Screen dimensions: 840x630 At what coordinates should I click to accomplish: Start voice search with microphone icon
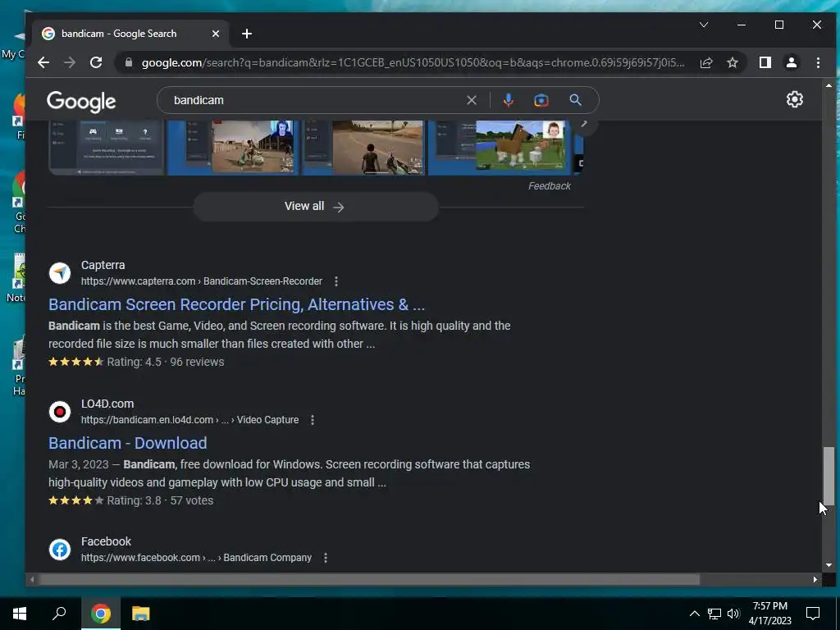509,100
